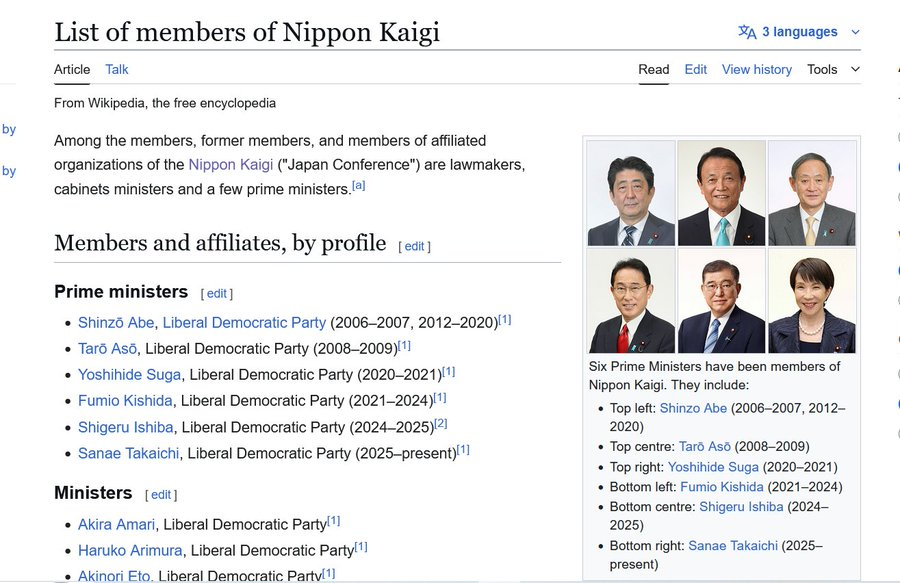Viewport: 900px width, 583px height.
Task: Follow citation [1] after Sanae Takaichi entry
Action: coord(463,450)
